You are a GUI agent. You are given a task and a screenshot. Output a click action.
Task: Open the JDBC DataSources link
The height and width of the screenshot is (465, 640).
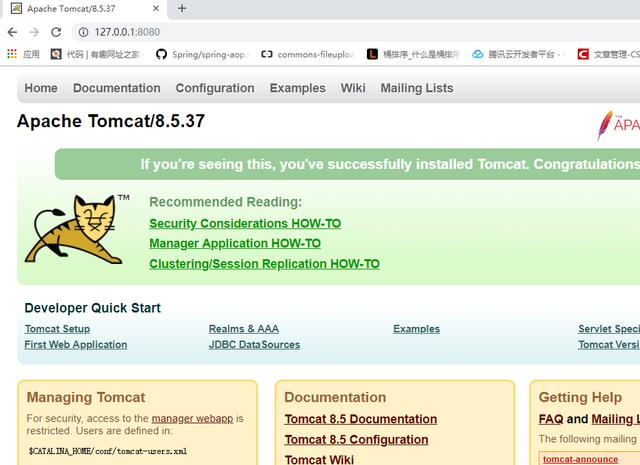point(254,345)
